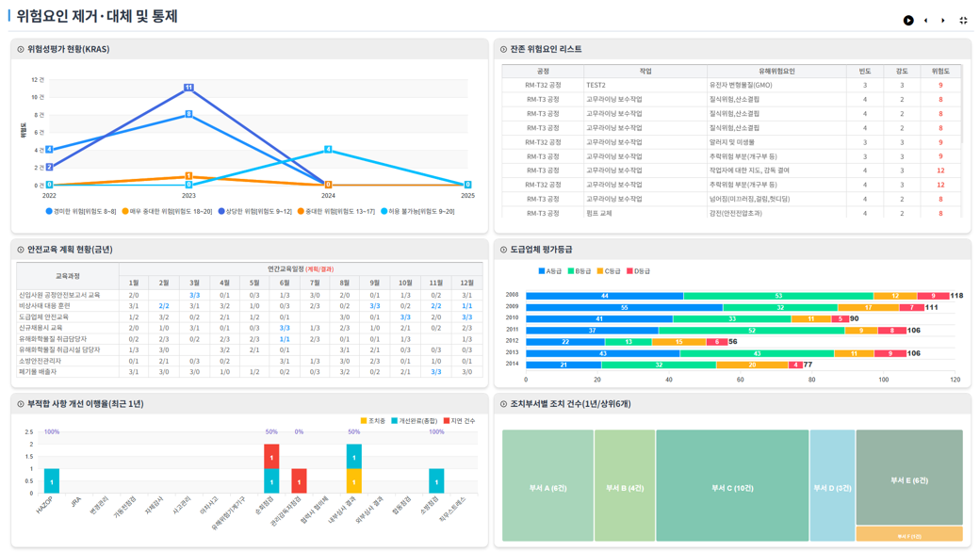This screenshot has height=552, width=980.
Task: Go to next dashboard page arrow
Action: click(943, 20)
